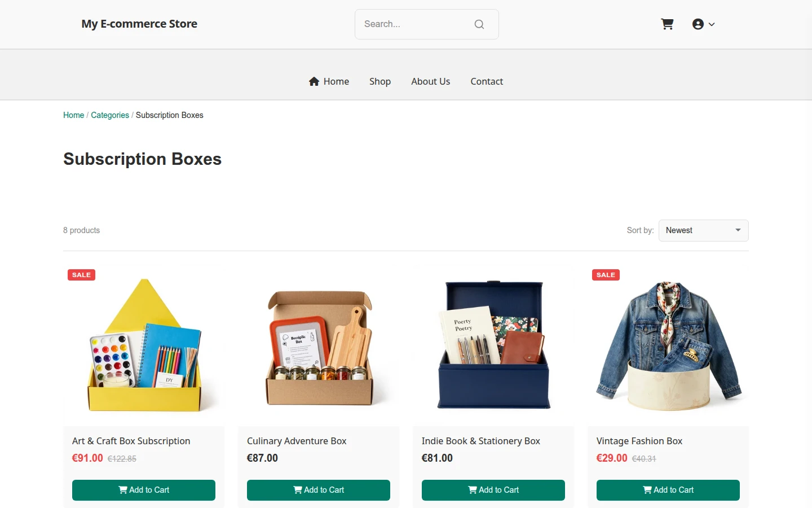This screenshot has height=508, width=812.
Task: Click the SALE badge on Vintage Fashion Box
Action: pyautogui.click(x=606, y=275)
